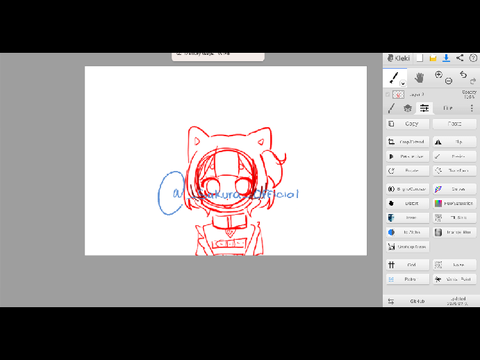Select the Brush tool in the toolbar

pyautogui.click(x=394, y=77)
